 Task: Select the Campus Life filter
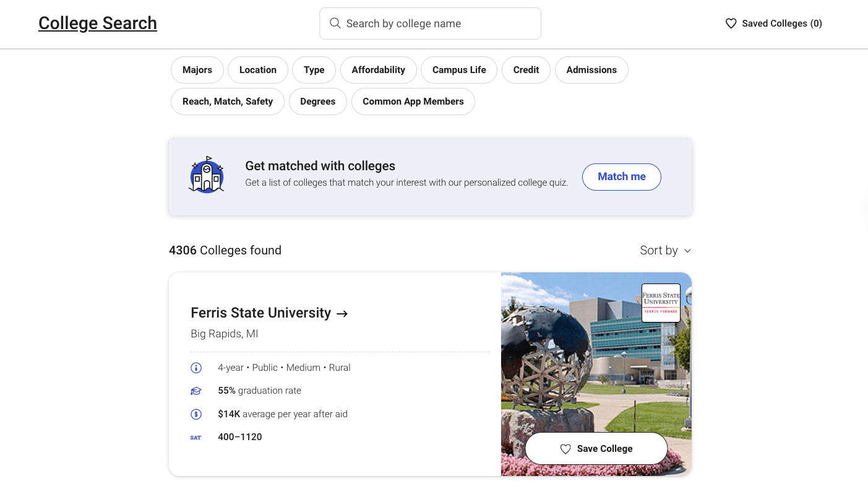[458, 70]
